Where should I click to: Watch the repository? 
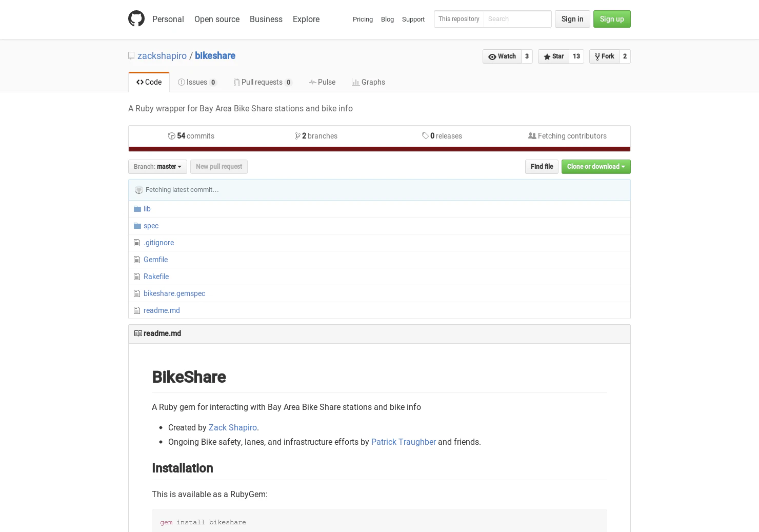click(502, 56)
